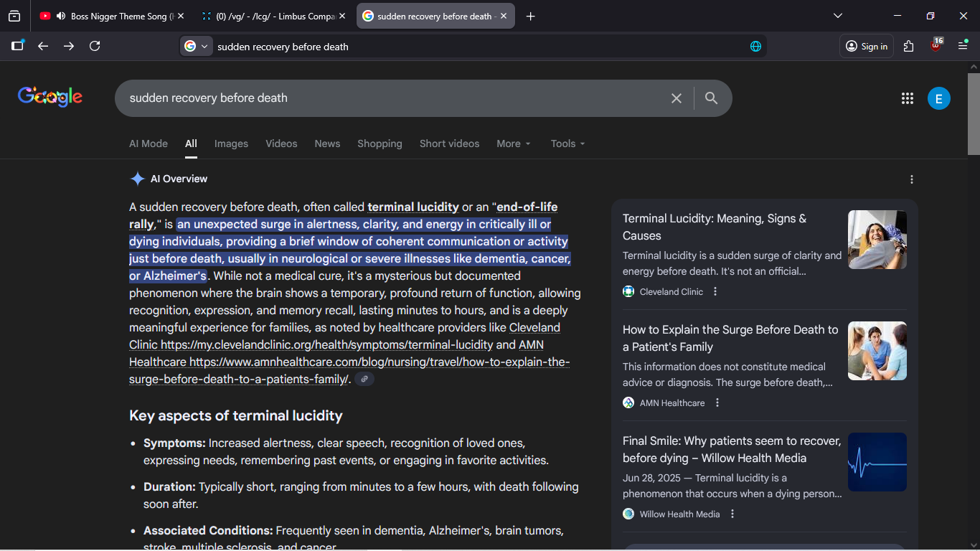This screenshot has width=980, height=551.
Task: Open the uBlock extension icon showing 16
Action: pyautogui.click(x=936, y=45)
